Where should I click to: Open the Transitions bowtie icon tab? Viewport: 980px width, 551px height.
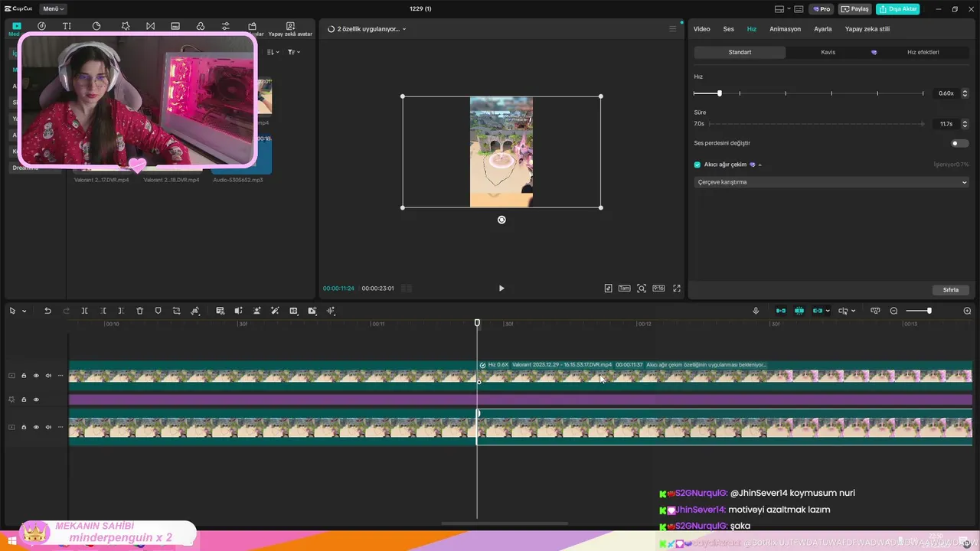pos(150,26)
